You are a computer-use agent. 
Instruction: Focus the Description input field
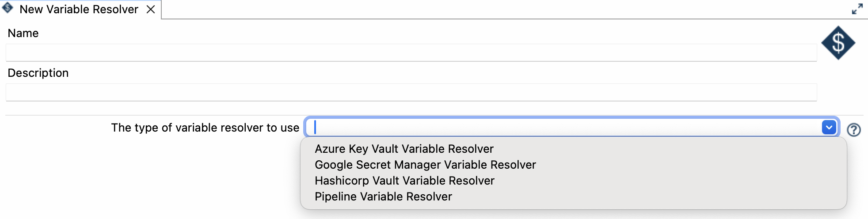tap(411, 92)
